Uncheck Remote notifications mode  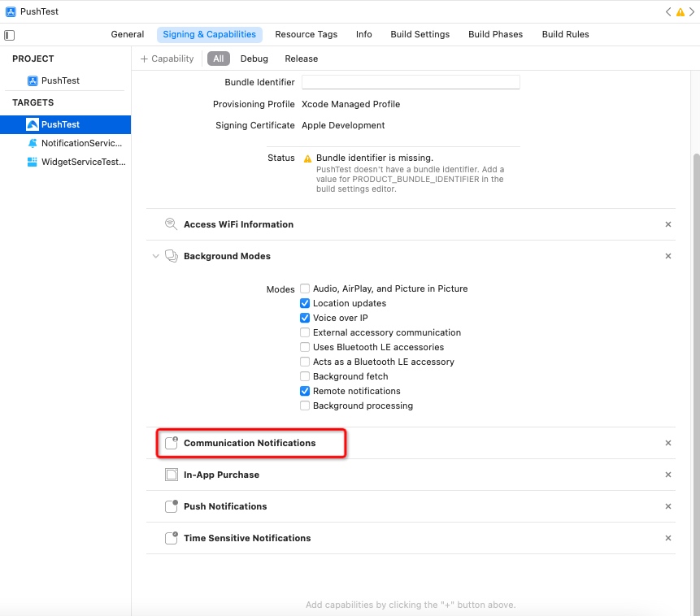[305, 391]
